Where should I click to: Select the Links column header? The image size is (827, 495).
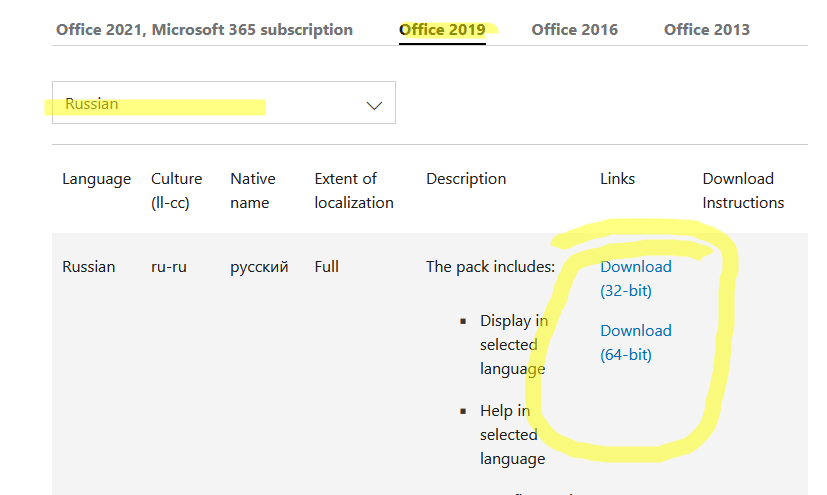617,179
